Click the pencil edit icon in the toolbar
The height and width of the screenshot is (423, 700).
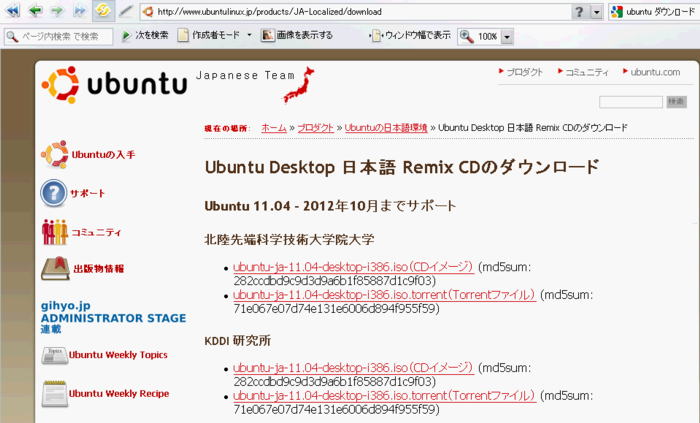coord(126,11)
